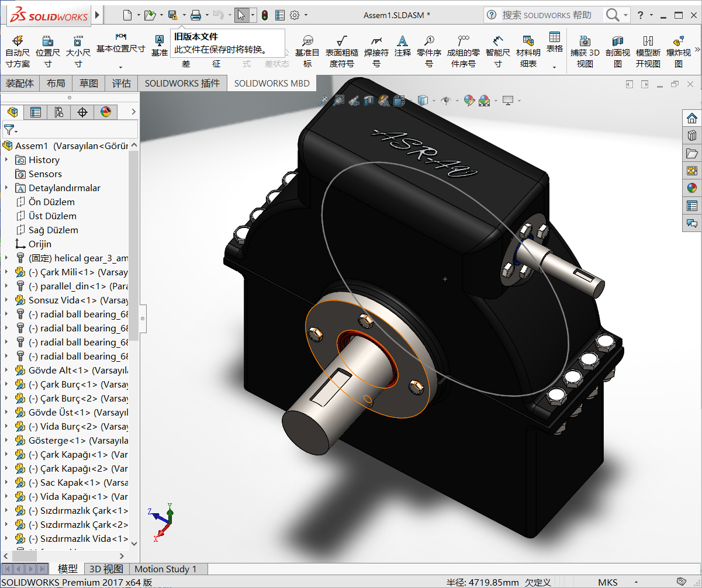Switch to the 布局 tab
This screenshot has width=702, height=588.
[56, 83]
